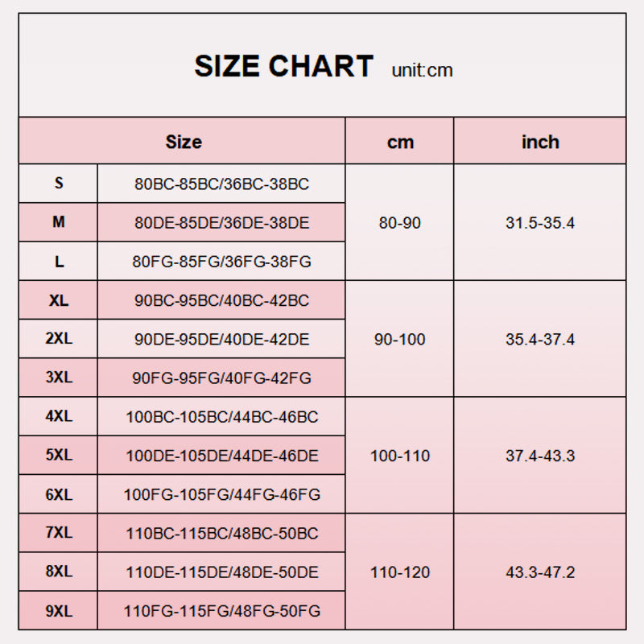The height and width of the screenshot is (644, 644).
Task: Select the inch column header
Action: [x=540, y=142]
